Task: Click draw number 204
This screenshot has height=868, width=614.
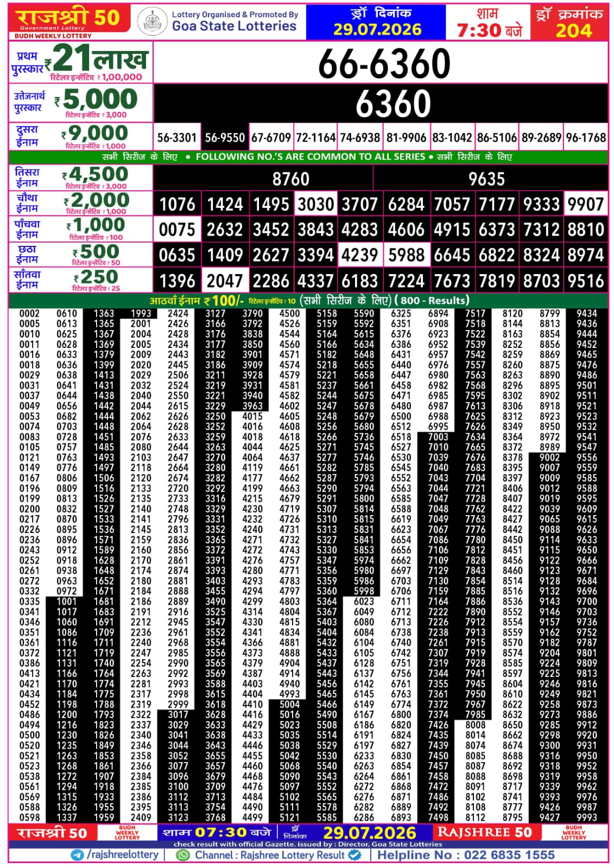Action: coord(573,30)
